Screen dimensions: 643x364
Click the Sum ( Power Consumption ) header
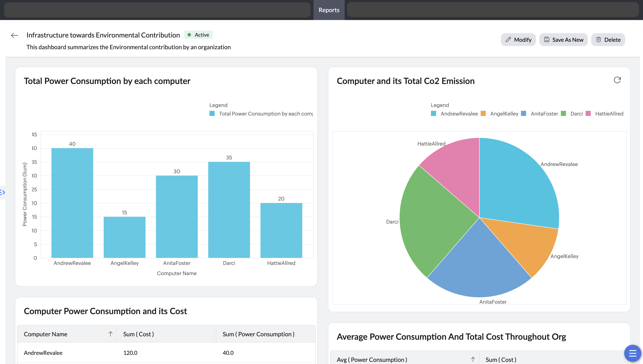[258, 334]
